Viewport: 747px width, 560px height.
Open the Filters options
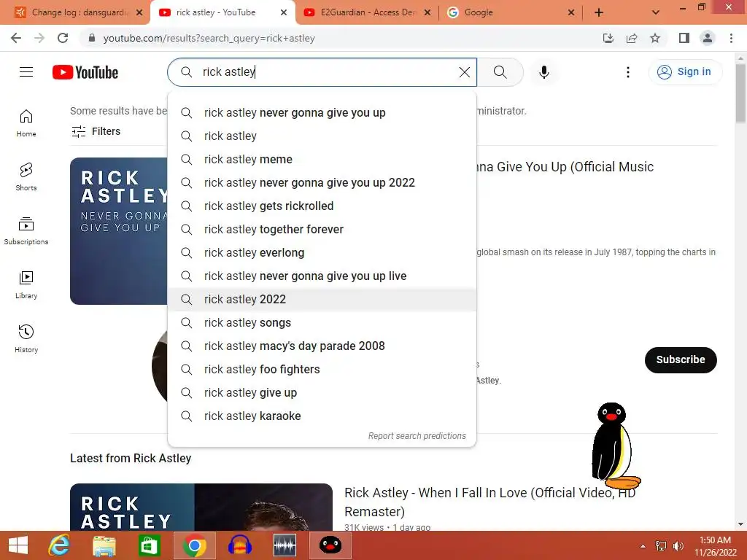pyautogui.click(x=96, y=131)
